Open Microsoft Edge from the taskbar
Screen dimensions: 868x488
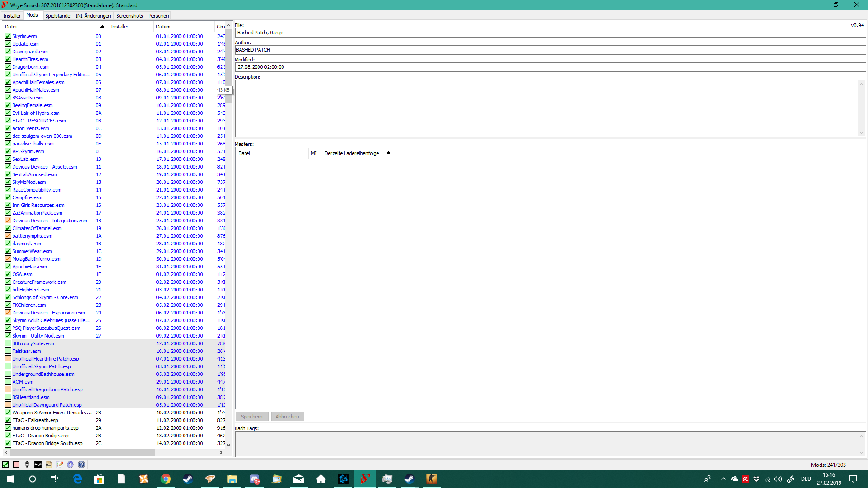tap(77, 479)
